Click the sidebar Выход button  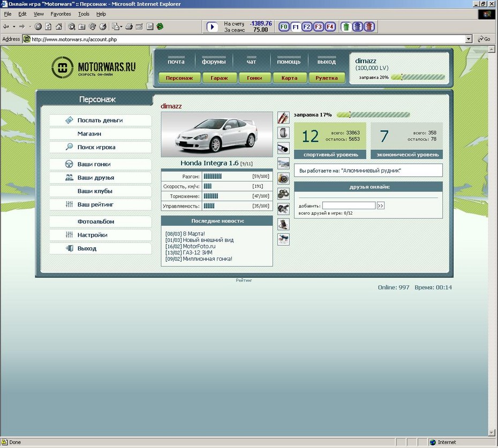[100, 248]
